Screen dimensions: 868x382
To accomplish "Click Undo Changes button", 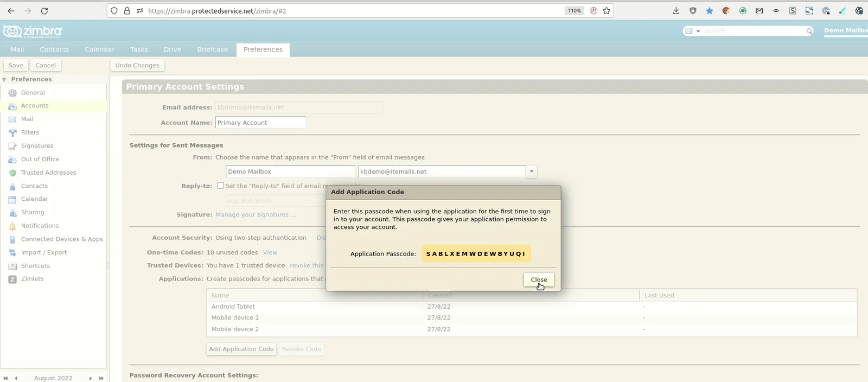I will [137, 65].
